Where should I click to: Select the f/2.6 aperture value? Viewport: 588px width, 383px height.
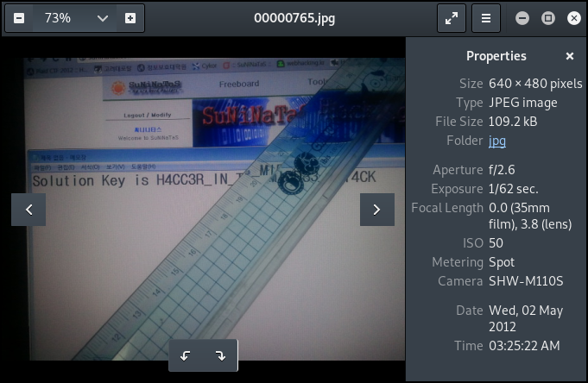coord(502,170)
